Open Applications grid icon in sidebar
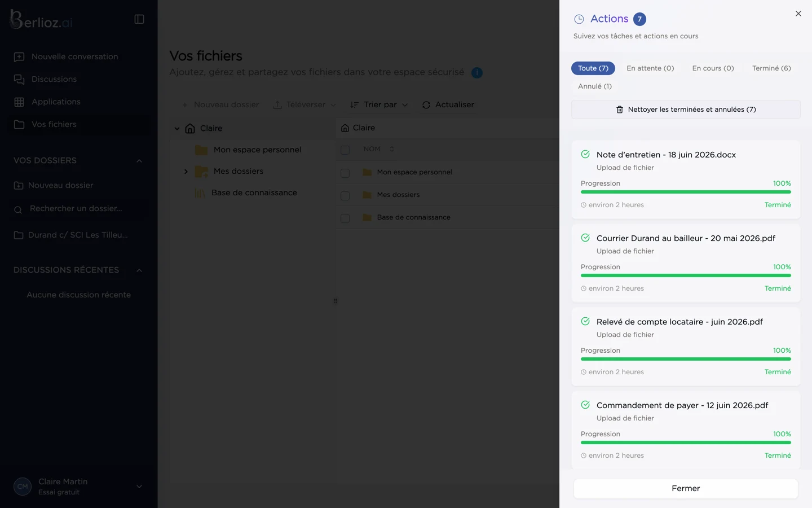 pyautogui.click(x=19, y=102)
